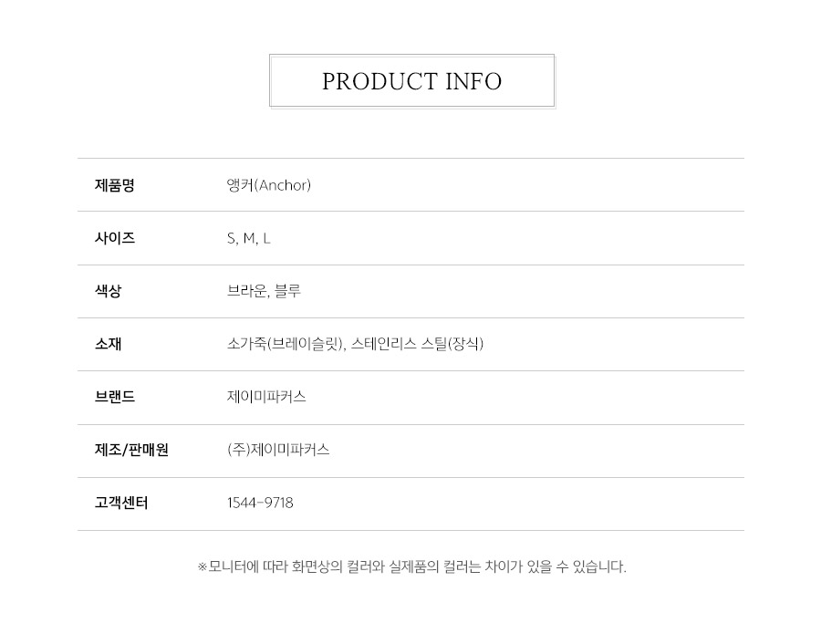Select the 고객센터 row label
The width and height of the screenshot is (821, 644).
[121, 504]
